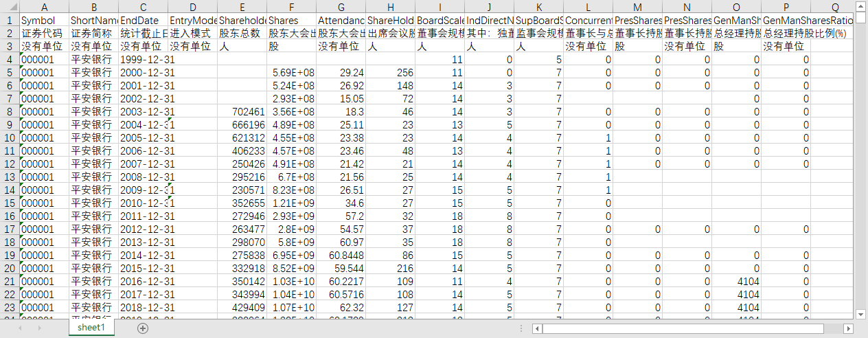
Task: Click the date cell 2018-12-31
Action: coord(143,307)
